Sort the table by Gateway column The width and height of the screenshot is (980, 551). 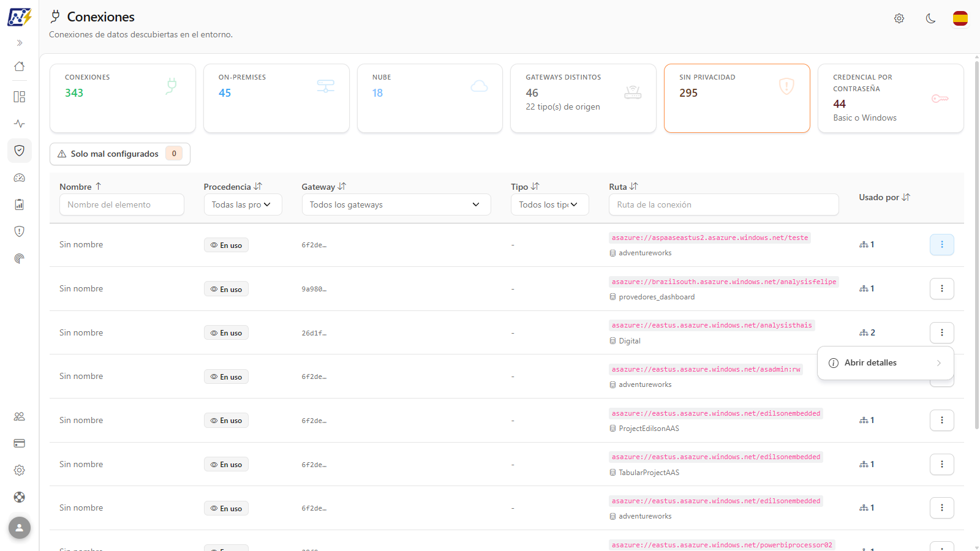(323, 187)
